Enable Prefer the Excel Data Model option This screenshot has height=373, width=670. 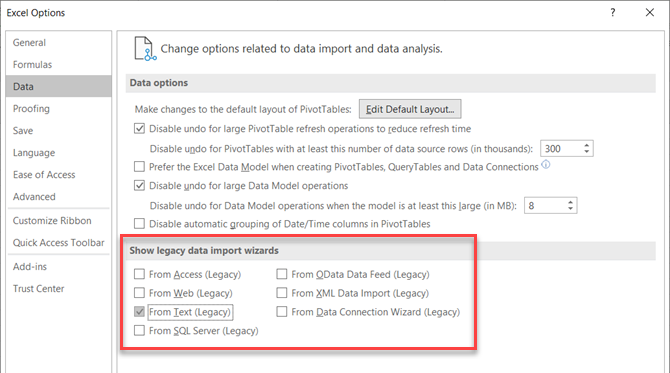point(139,167)
